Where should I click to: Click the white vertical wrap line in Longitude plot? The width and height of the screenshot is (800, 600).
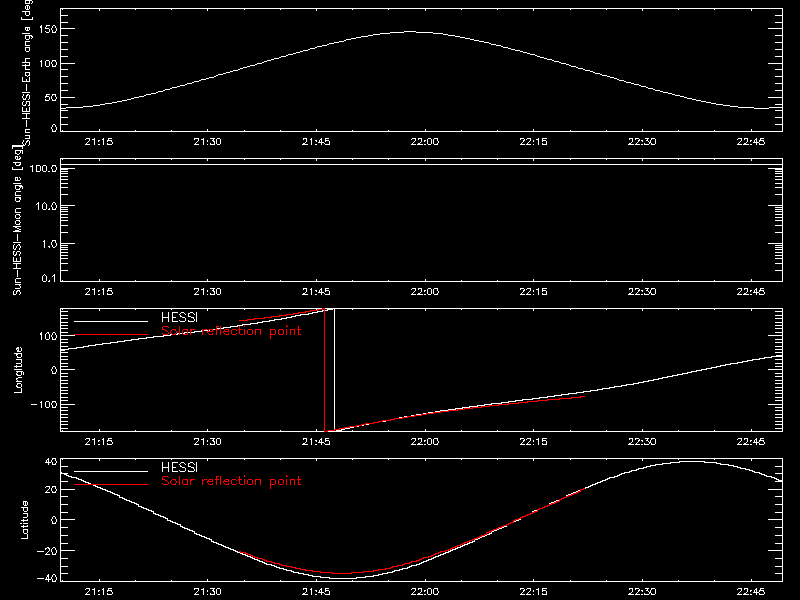[x=335, y=370]
